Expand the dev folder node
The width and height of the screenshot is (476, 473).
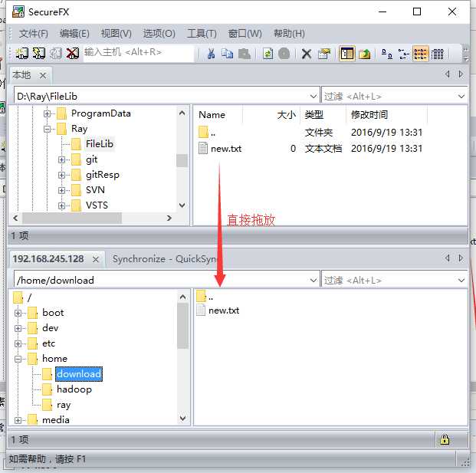[18, 328]
